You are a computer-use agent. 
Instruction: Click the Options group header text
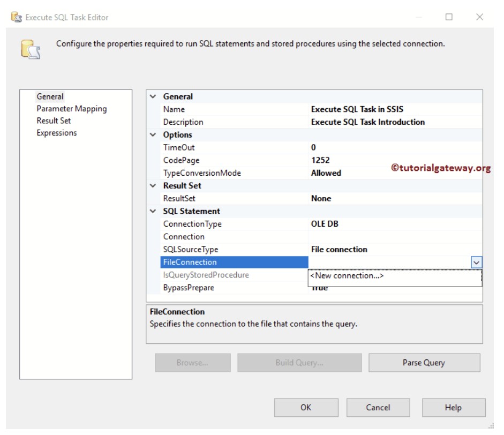(177, 134)
